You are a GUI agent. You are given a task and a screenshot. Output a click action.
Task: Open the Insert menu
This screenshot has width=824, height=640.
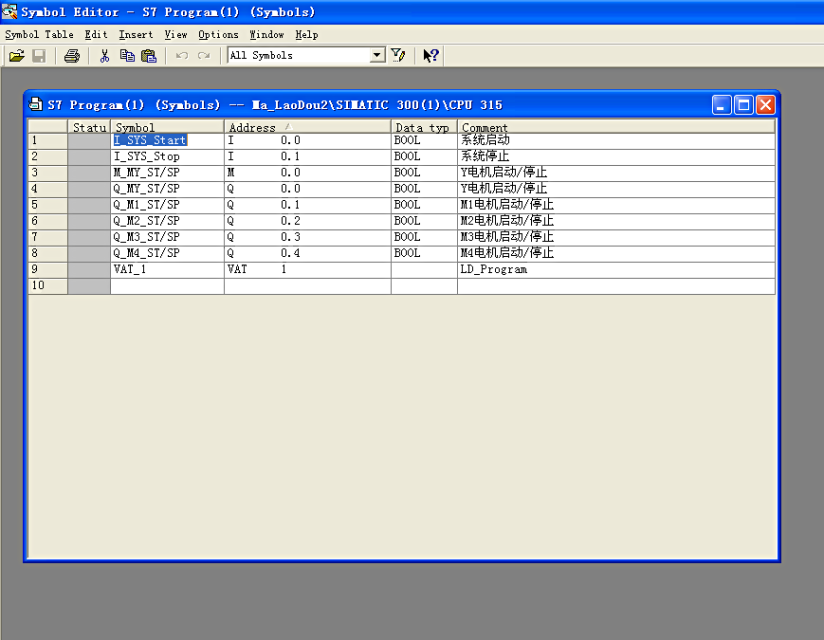[136, 35]
